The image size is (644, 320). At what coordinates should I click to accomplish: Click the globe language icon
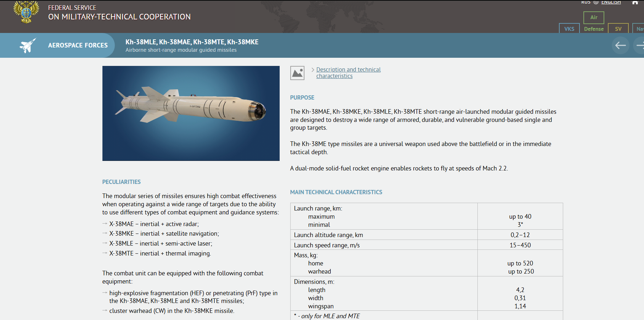(x=596, y=2)
